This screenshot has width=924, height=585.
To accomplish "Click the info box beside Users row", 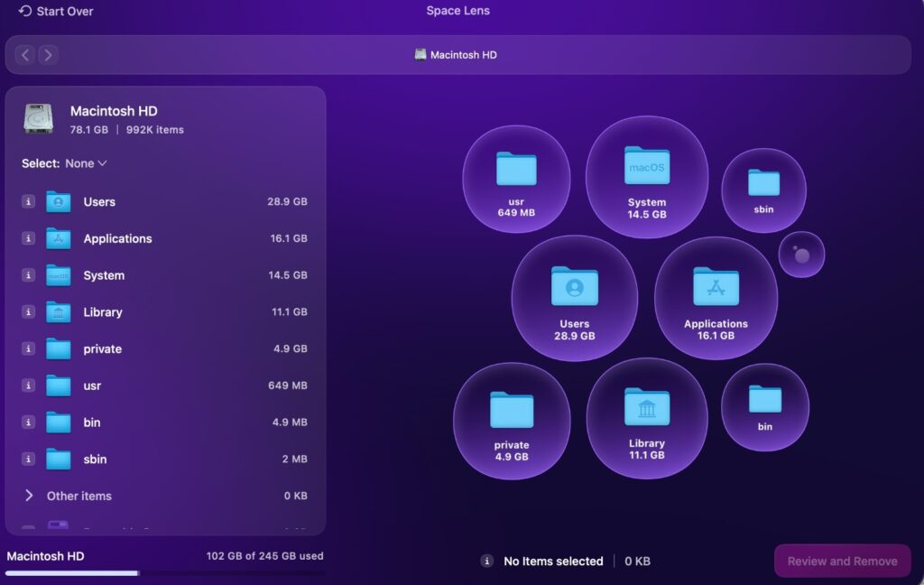I will coord(29,202).
